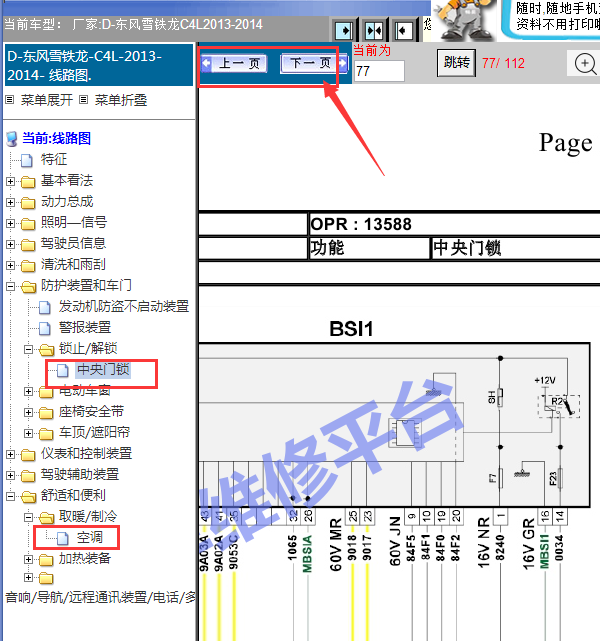
Task: Collapse the 取暖/制冷 folder
Action: (28, 517)
